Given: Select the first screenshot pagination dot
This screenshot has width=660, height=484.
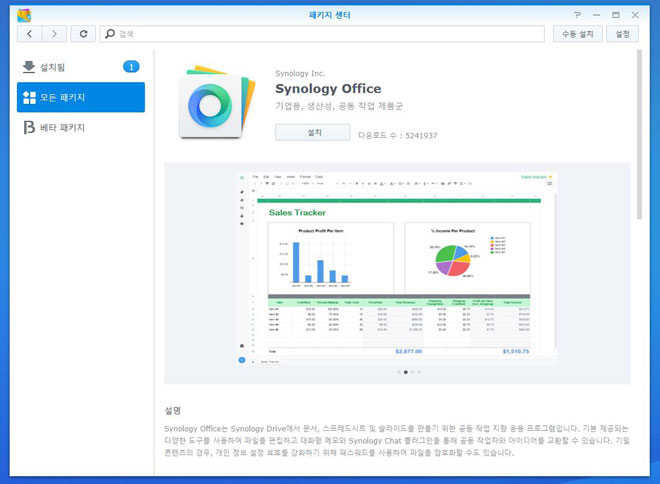Looking at the screenshot, I should click(x=399, y=372).
